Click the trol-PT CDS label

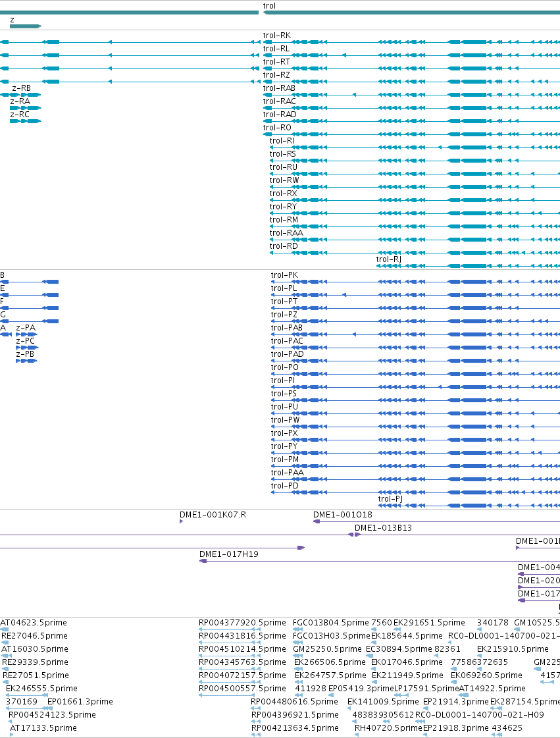pos(284,302)
